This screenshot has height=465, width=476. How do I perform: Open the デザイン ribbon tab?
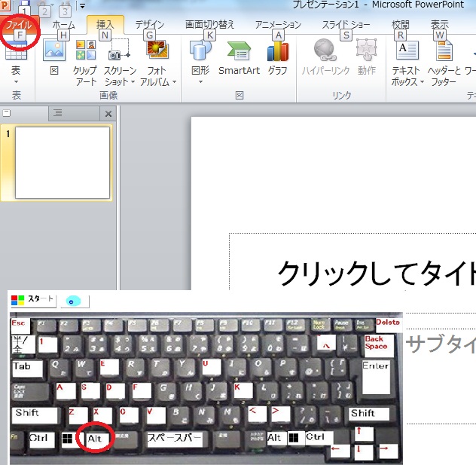click(150, 25)
